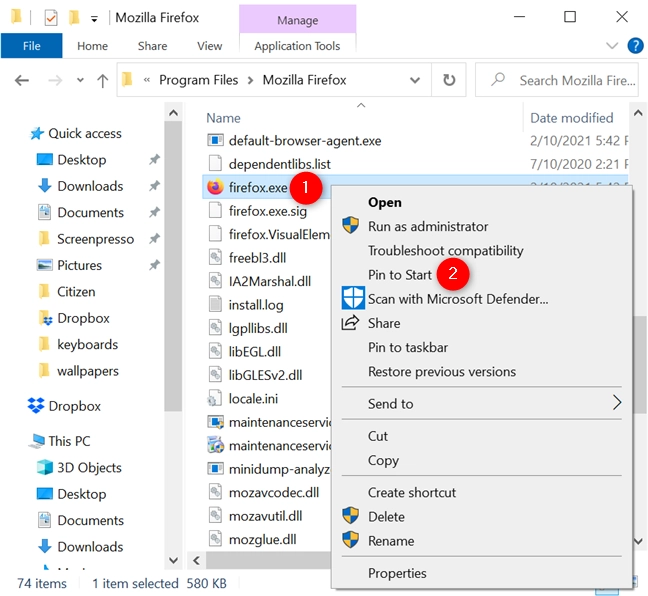
Task: Click the Microsoft Defender shield icon
Action: [x=353, y=298]
